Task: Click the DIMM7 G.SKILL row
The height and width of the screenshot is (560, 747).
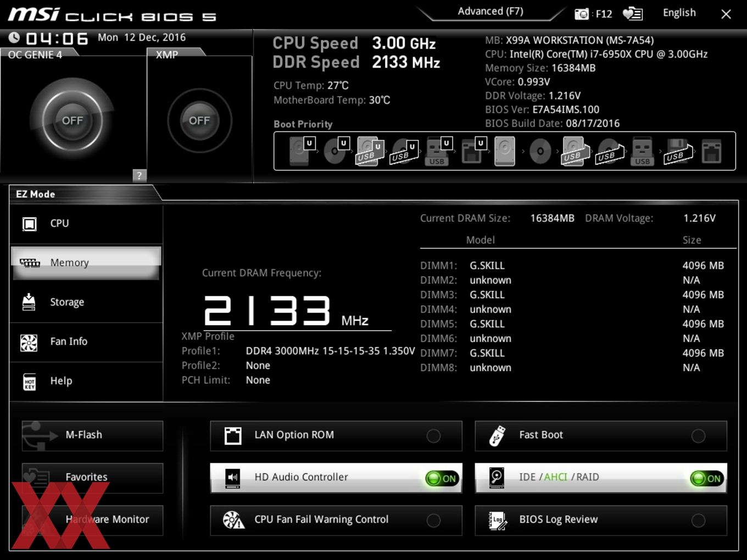Action: (x=572, y=353)
